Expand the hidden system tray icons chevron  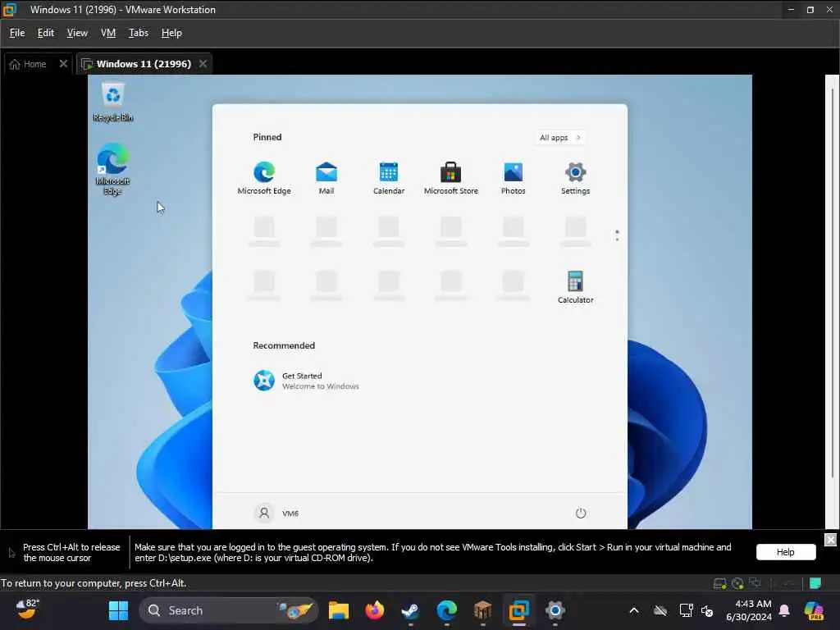(x=634, y=610)
